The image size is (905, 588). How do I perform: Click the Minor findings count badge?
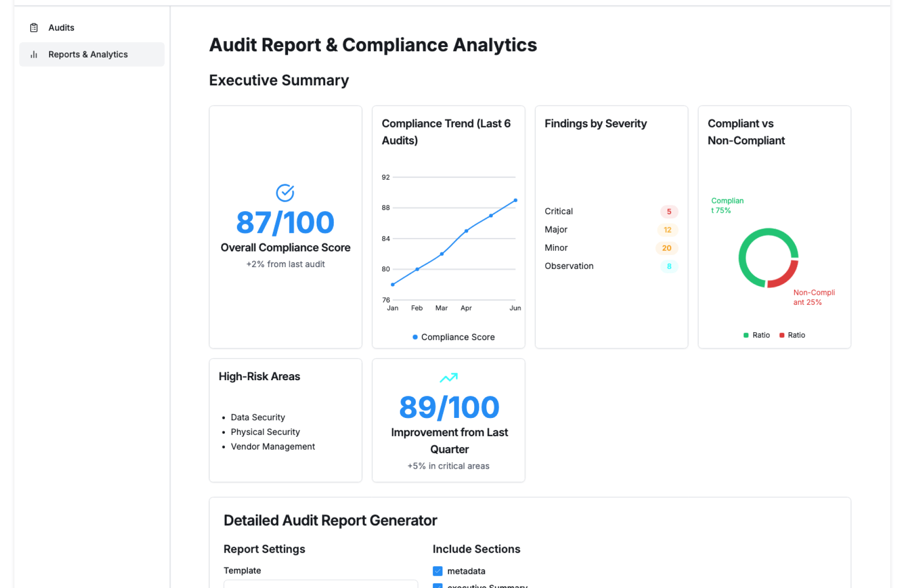tap(666, 248)
